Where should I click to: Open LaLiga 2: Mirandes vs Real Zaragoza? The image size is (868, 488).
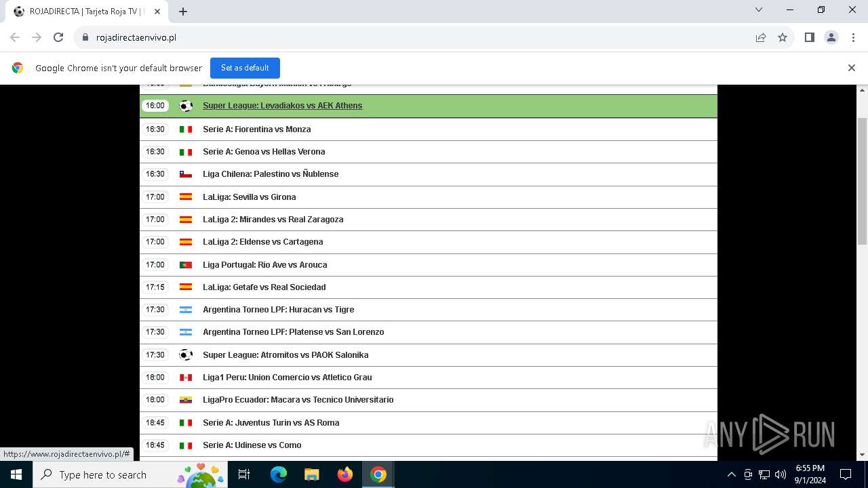pos(273,220)
